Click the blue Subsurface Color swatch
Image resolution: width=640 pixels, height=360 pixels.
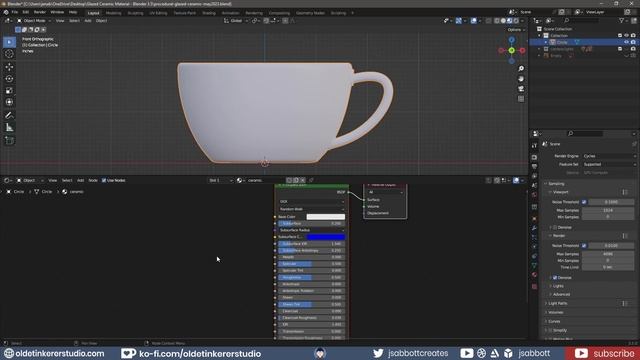tap(325, 237)
